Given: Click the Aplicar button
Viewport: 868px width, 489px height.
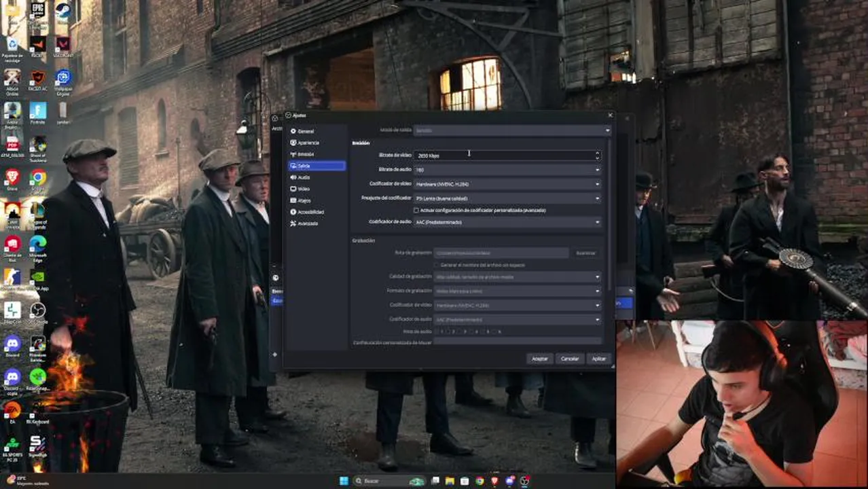Looking at the screenshot, I should point(598,359).
